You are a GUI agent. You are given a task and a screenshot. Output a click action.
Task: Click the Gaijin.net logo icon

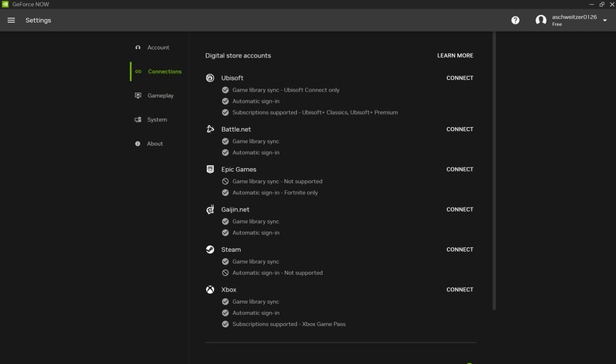(210, 209)
